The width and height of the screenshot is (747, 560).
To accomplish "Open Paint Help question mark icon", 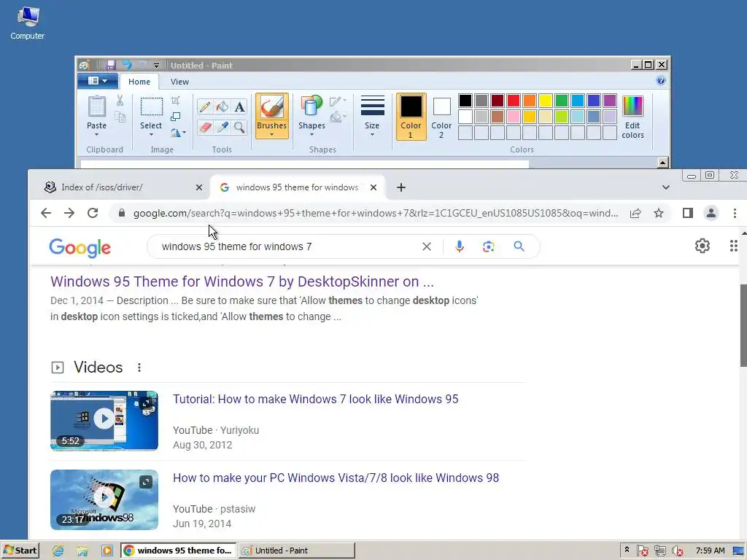I will tap(661, 80).
